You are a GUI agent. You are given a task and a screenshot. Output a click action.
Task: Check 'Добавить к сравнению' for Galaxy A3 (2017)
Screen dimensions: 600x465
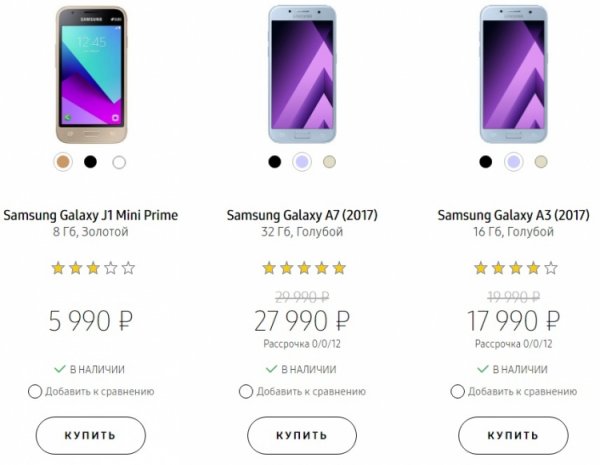pyautogui.click(x=459, y=391)
